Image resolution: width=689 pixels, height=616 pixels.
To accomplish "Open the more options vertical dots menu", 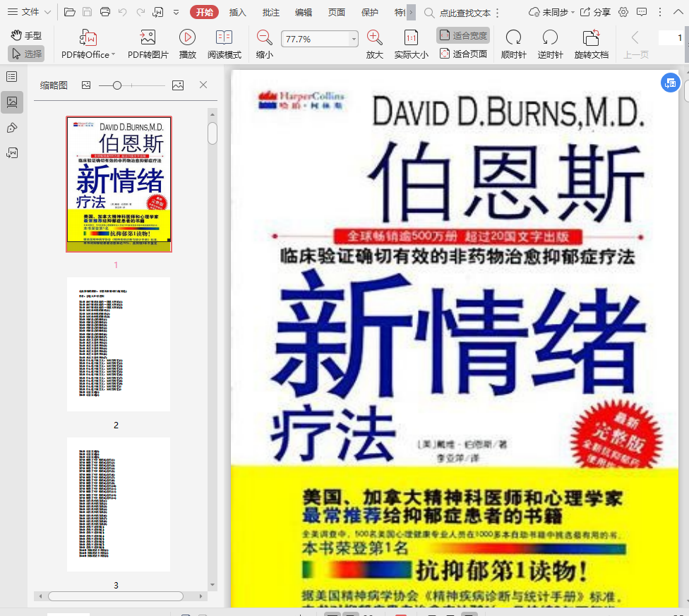I will 659,12.
